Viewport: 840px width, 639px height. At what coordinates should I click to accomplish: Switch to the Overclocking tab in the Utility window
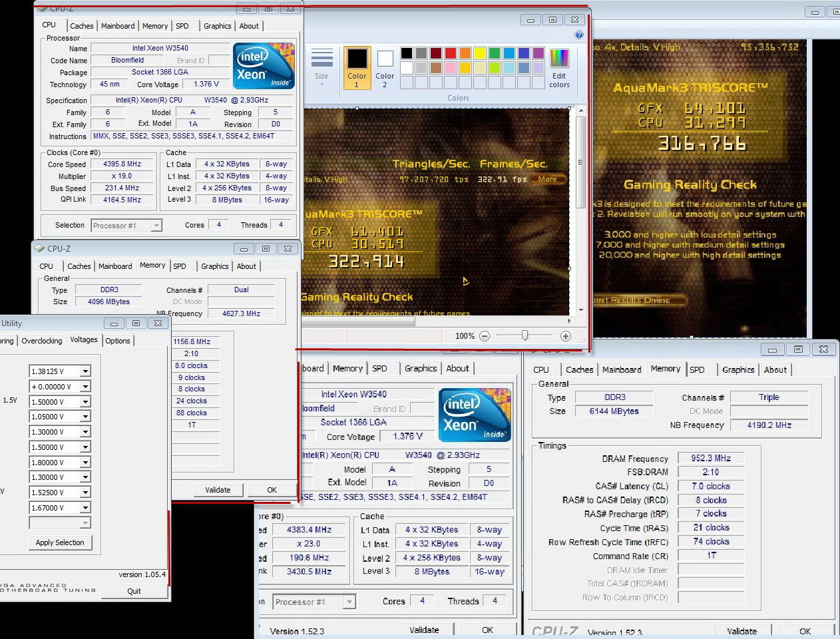42,341
